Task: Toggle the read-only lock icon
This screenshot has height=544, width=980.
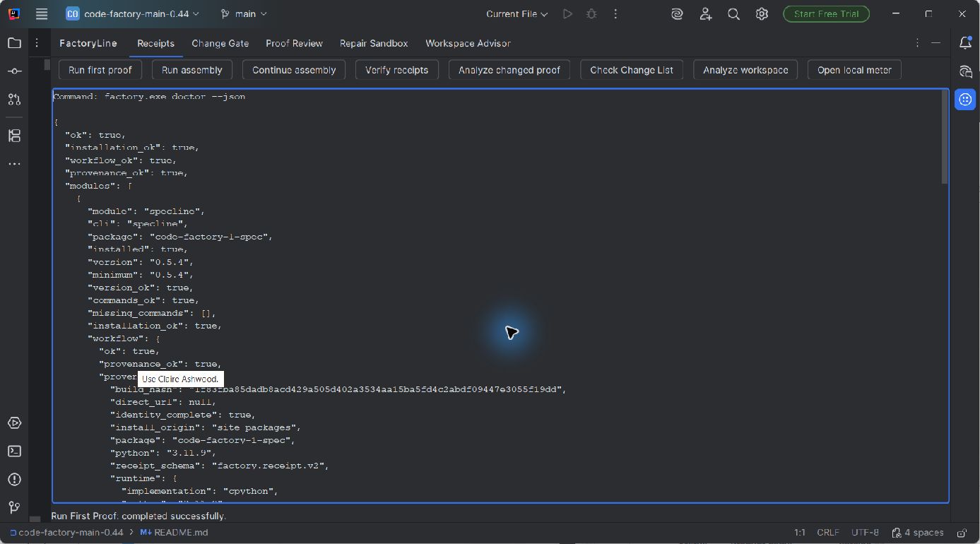Action: [x=962, y=533]
